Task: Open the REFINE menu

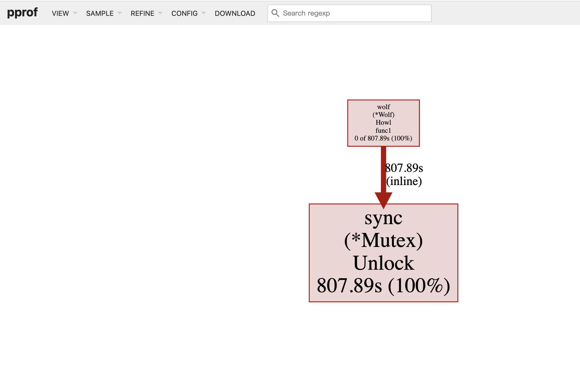Action: click(142, 13)
